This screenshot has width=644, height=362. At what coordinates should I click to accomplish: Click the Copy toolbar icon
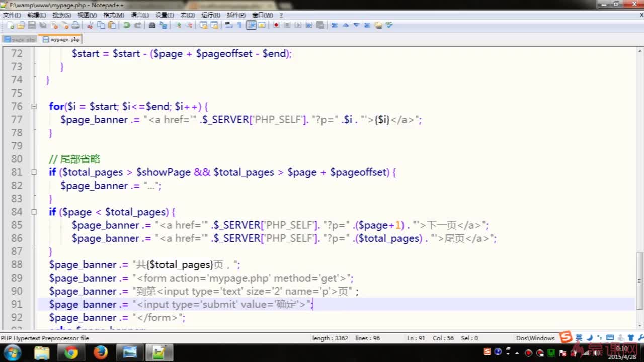click(x=101, y=25)
